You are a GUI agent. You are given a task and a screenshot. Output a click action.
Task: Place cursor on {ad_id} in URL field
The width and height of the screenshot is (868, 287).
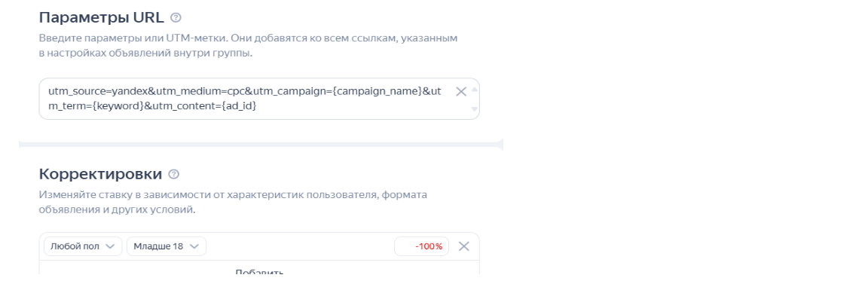tap(238, 105)
